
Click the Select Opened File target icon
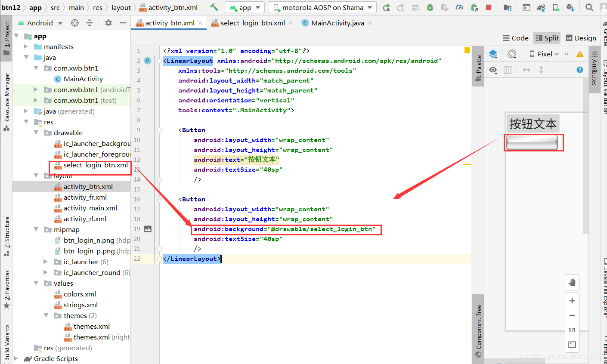75,23
